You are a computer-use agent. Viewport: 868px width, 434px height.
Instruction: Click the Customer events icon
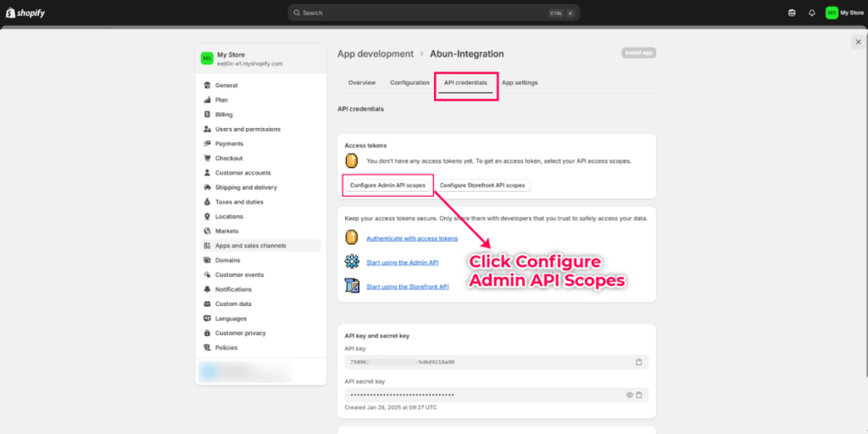[x=207, y=275]
